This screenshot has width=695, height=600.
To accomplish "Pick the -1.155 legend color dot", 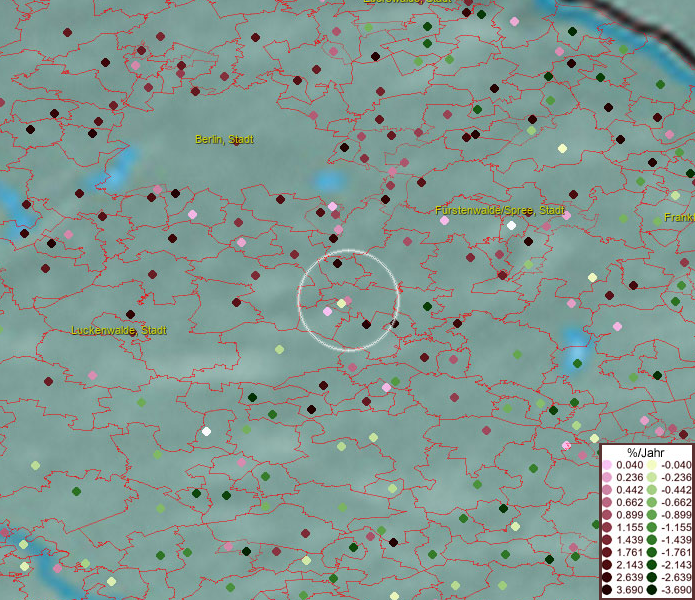I will point(652,527).
